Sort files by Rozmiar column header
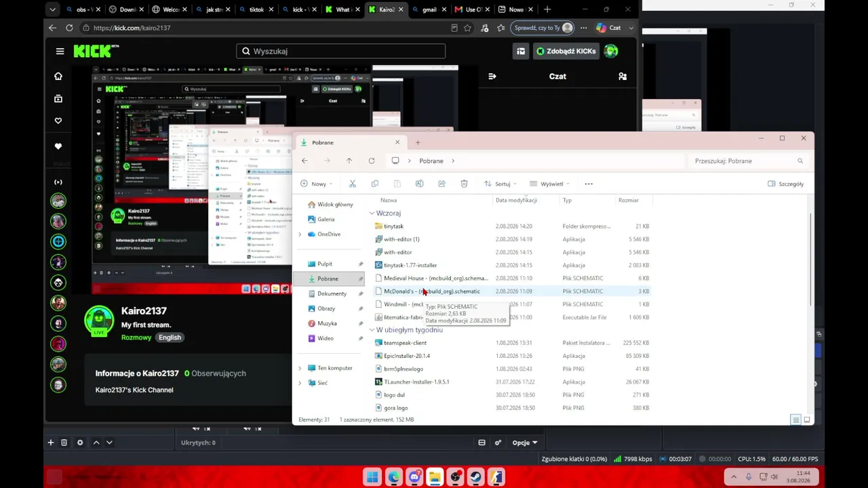Screen dimensions: 868x488 (628, 200)
